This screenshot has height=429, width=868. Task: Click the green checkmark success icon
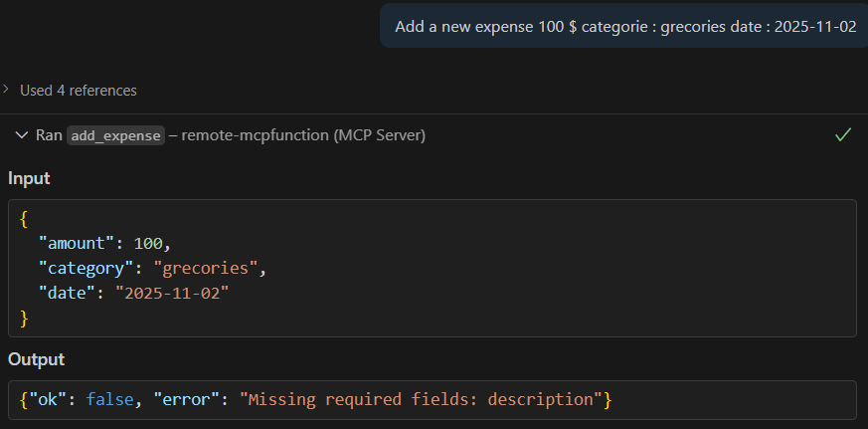click(x=843, y=134)
